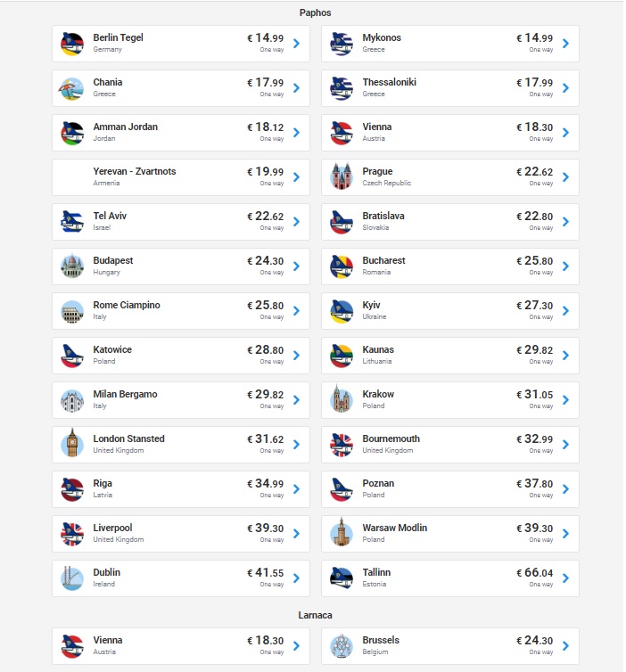
Task: Click the chevron arrow beside Tallinn price
Action: tap(566, 578)
